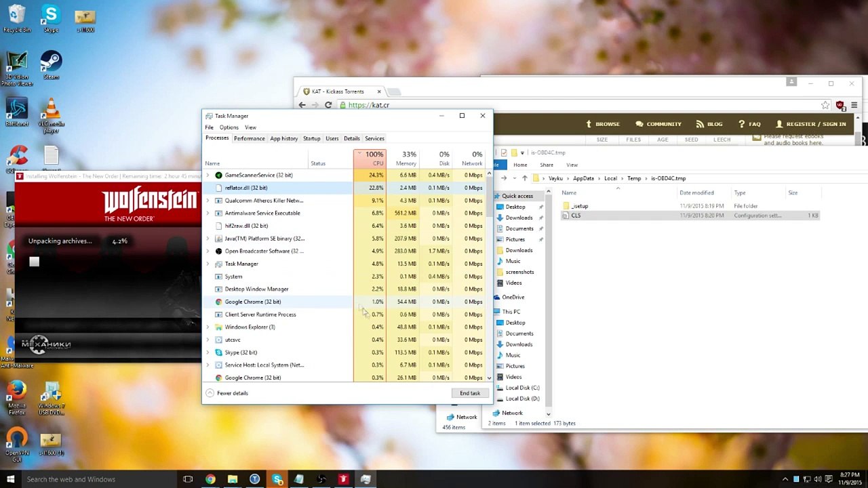The height and width of the screenshot is (488, 868).
Task: Launch Skype from the desktop shortcut
Action: pos(51,18)
